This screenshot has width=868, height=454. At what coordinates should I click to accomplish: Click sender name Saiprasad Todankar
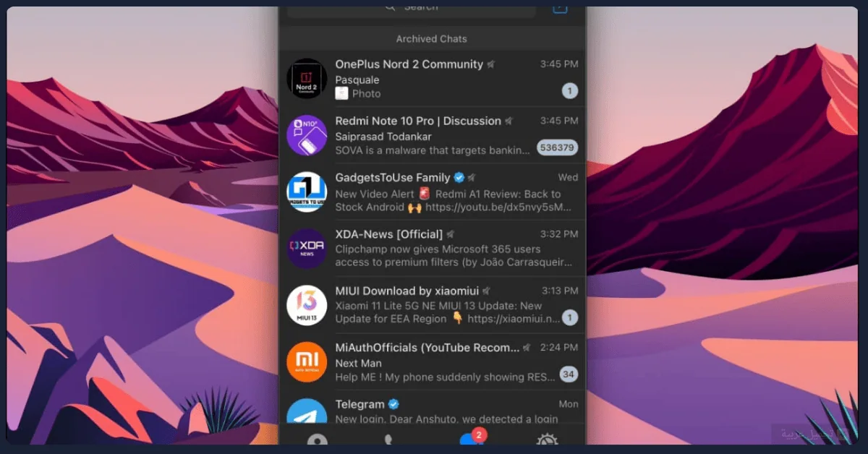click(x=383, y=136)
